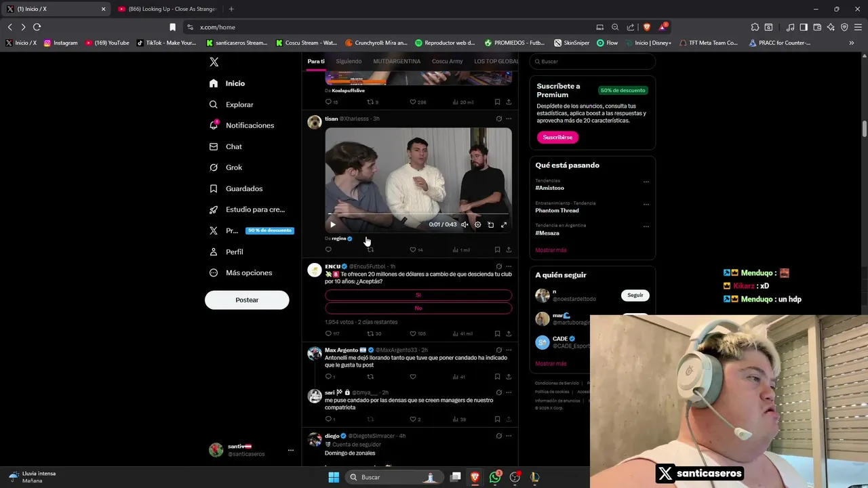The width and height of the screenshot is (868, 488).
Task: Unmute the video in the player
Action: click(x=465, y=224)
